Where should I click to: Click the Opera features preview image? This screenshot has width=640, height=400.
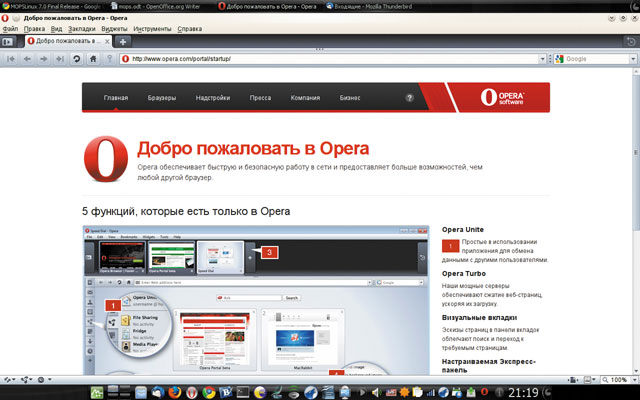(x=256, y=300)
